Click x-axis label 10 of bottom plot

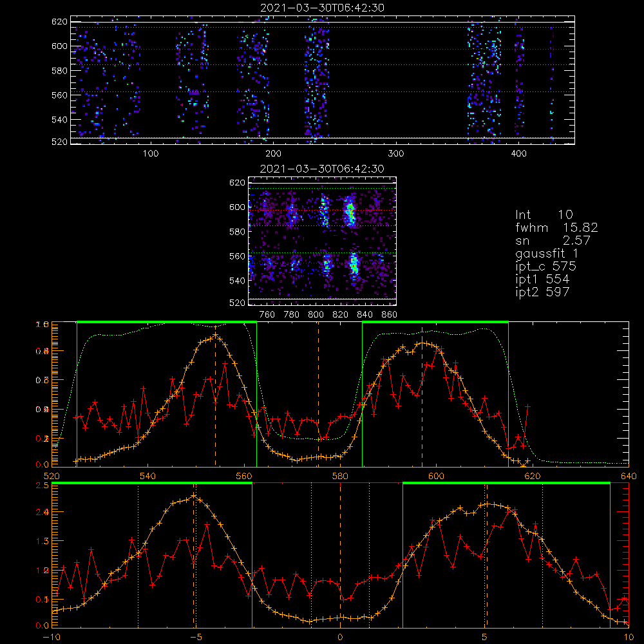tap(629, 638)
